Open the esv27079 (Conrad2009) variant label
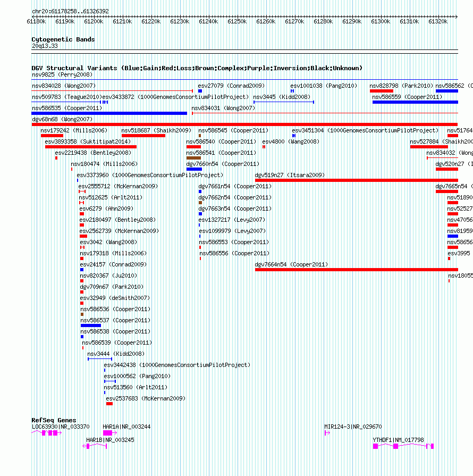 [231, 86]
